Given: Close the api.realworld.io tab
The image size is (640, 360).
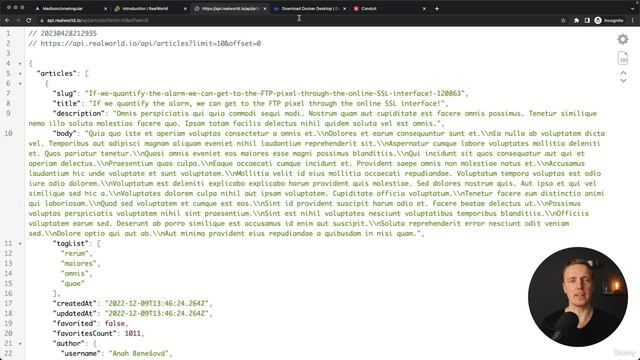Looking at the screenshot, I should pos(264,8).
